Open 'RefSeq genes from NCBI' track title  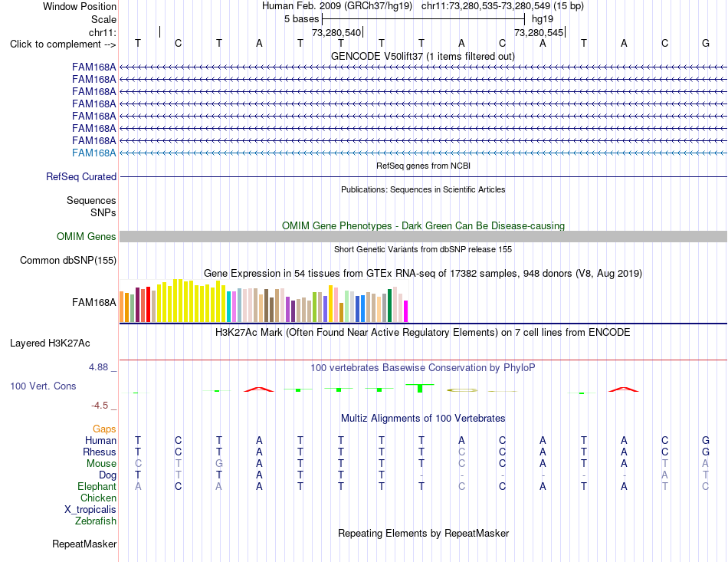(423, 166)
